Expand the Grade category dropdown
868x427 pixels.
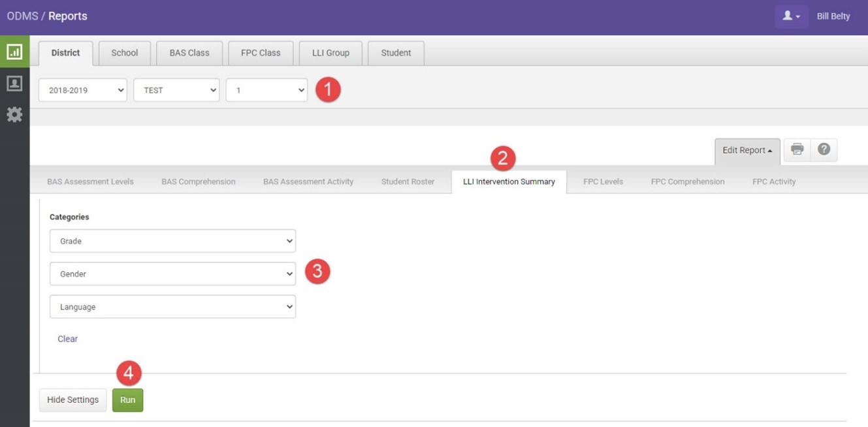click(x=172, y=241)
